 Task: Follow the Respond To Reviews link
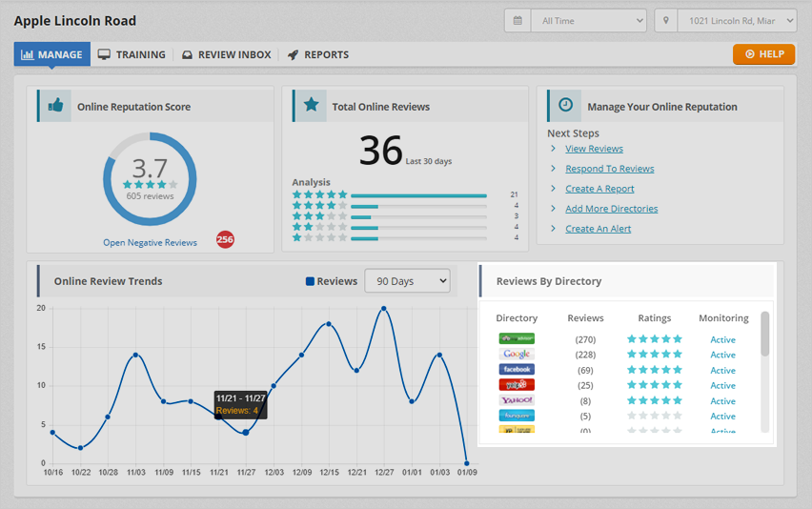(609, 169)
